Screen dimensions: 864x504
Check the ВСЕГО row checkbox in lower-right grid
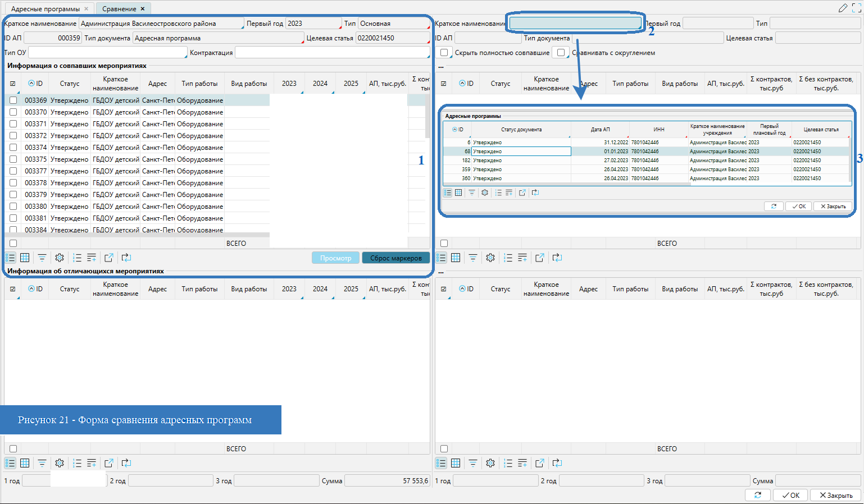[444, 448]
